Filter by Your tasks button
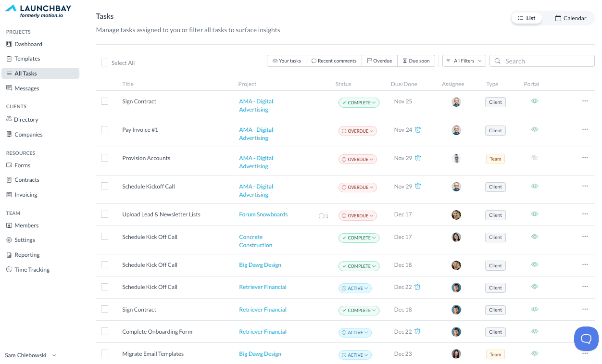The image size is (602, 364). (x=287, y=61)
